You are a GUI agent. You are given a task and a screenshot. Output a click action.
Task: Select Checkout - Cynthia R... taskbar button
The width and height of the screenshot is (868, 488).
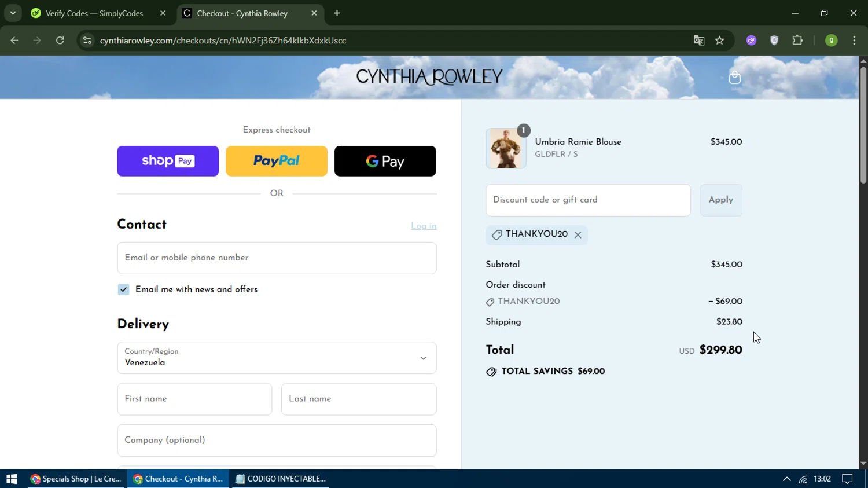[x=178, y=479]
